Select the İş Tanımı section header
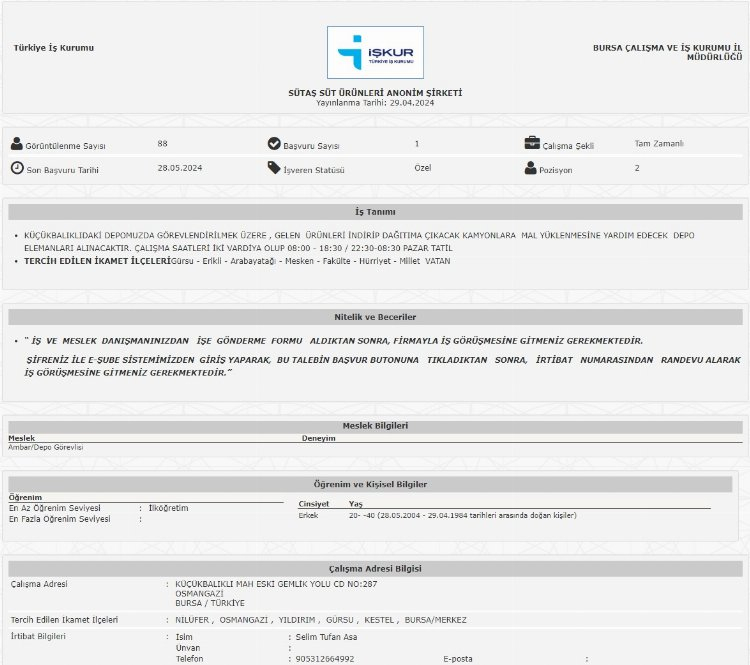Image resolution: width=750 pixels, height=665 pixels. tap(375, 212)
